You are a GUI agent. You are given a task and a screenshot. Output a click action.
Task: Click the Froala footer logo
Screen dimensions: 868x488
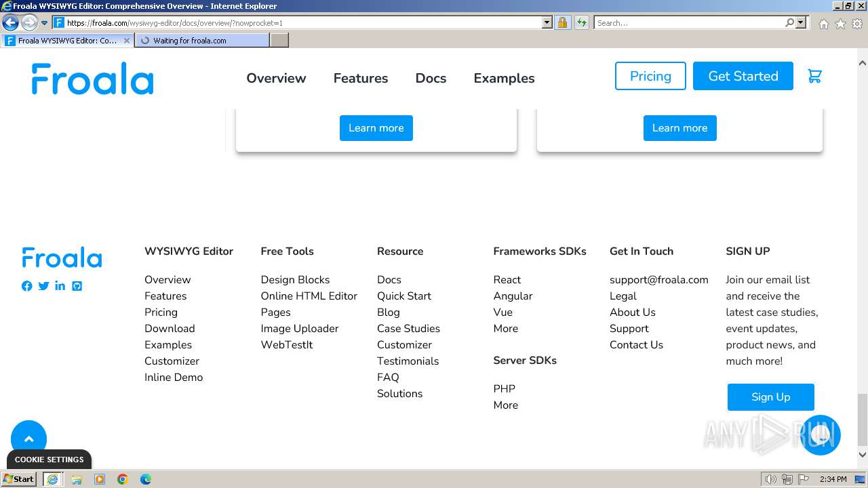[x=62, y=258]
